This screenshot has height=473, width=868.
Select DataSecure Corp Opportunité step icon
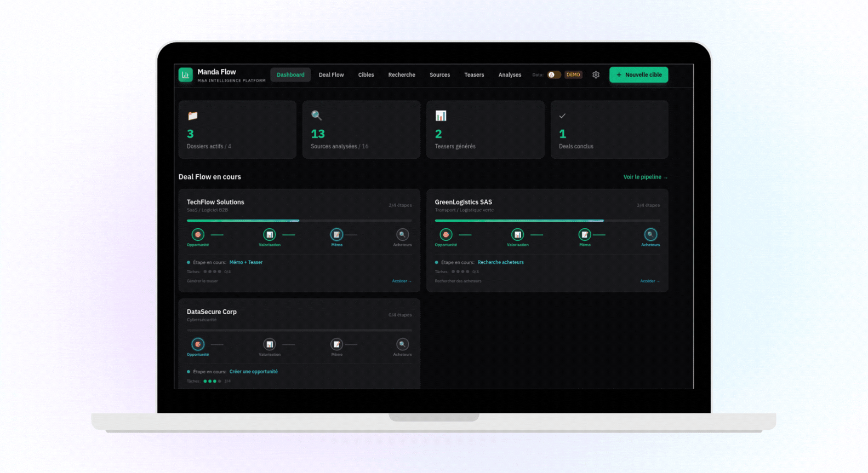[198, 344]
